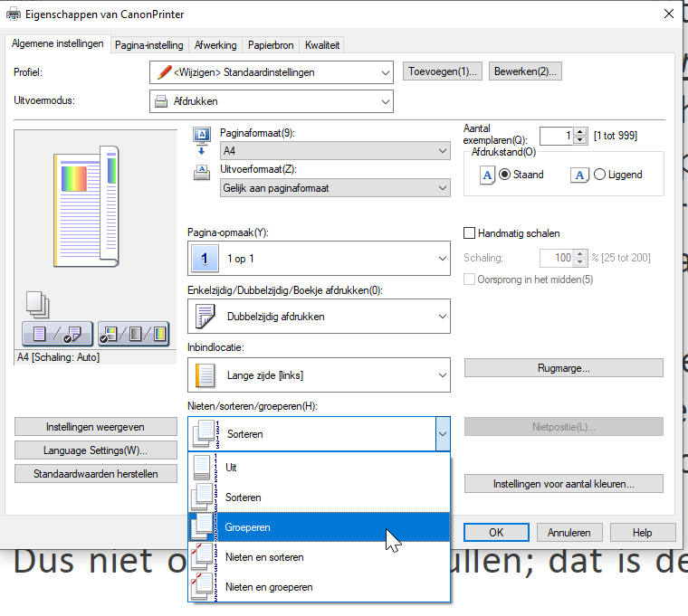Screen dimensions: 688x616
Task: Choose the 'Uit' option in dropdown list
Action: (231, 468)
